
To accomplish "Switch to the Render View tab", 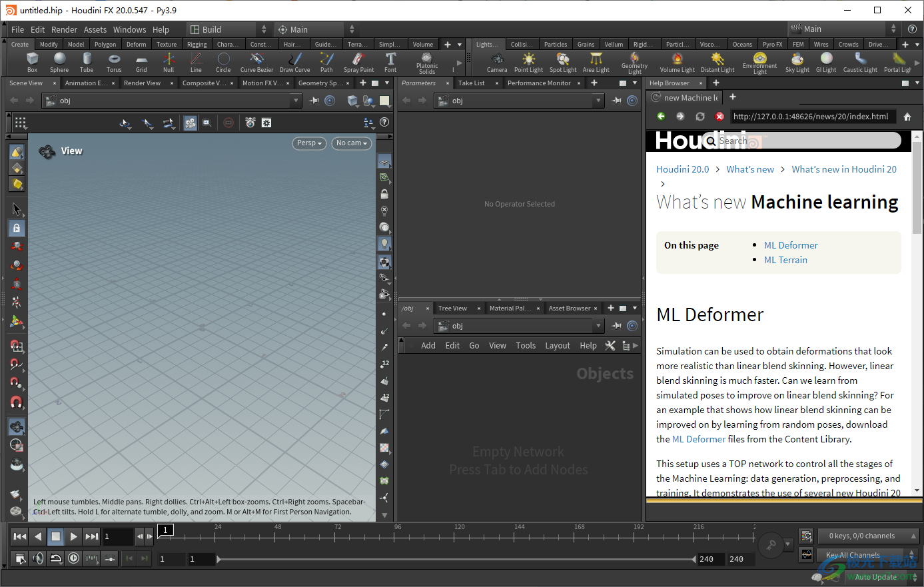I will [142, 83].
